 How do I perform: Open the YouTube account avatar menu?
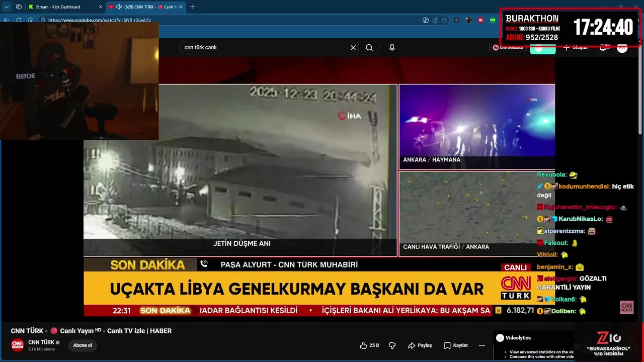pyautogui.click(x=622, y=48)
